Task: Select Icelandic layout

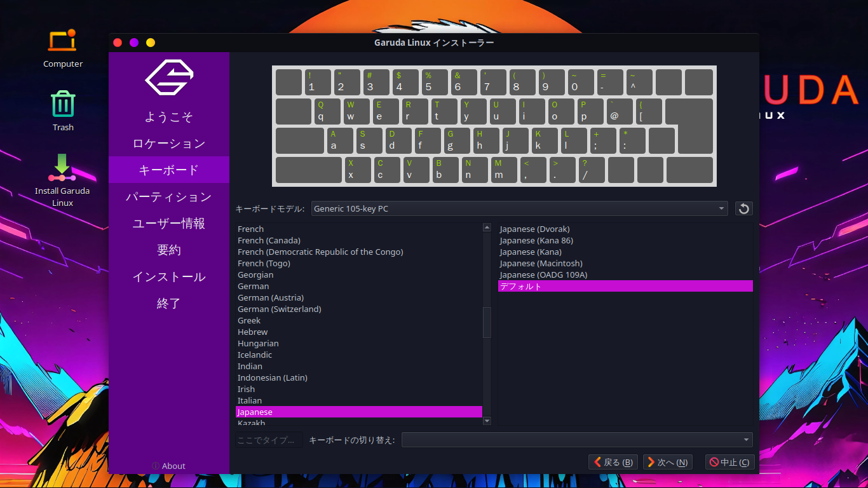Action: [x=359, y=355]
